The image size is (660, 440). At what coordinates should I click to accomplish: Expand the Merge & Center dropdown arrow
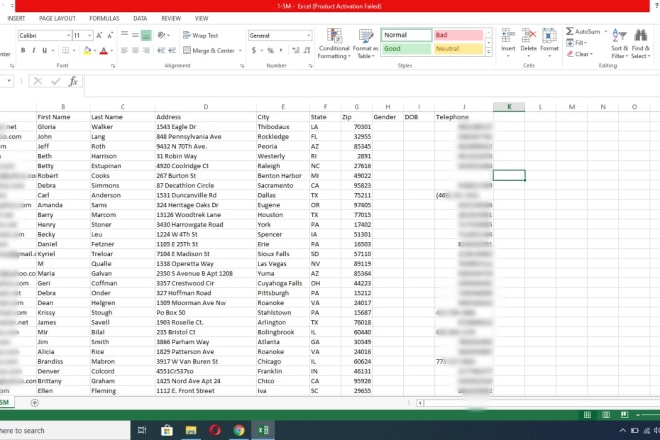click(x=239, y=50)
